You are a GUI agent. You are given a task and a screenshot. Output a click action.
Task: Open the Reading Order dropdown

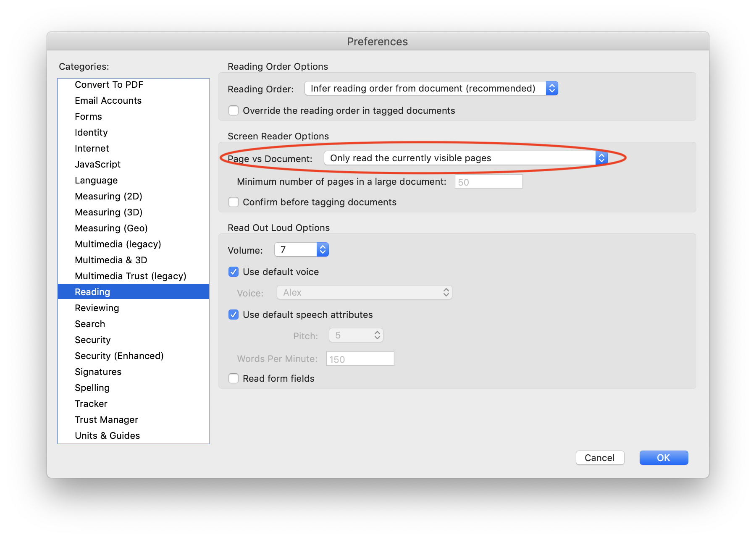click(x=430, y=89)
